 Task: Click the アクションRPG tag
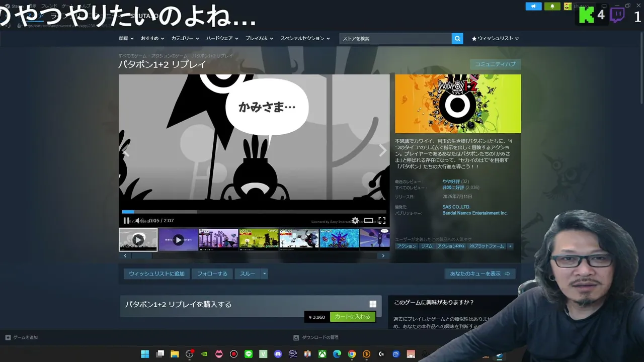click(x=451, y=246)
